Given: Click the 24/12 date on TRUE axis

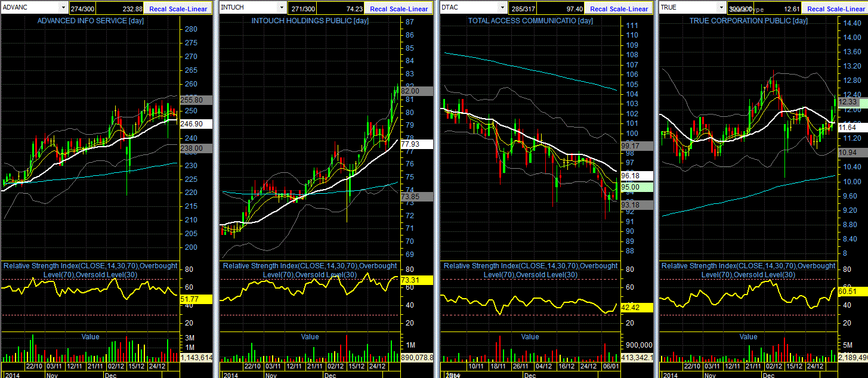Looking at the screenshot, I should point(816,366).
